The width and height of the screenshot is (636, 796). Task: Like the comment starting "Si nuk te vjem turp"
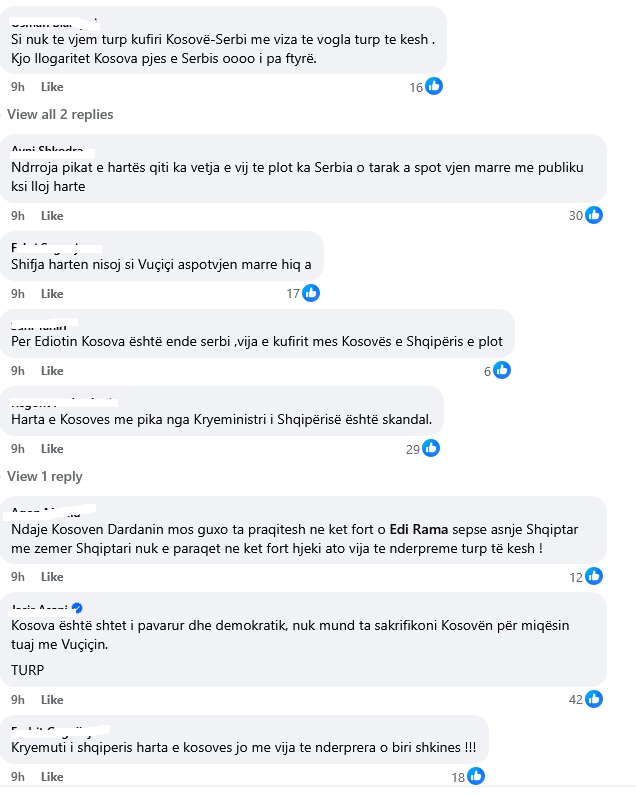click(52, 87)
